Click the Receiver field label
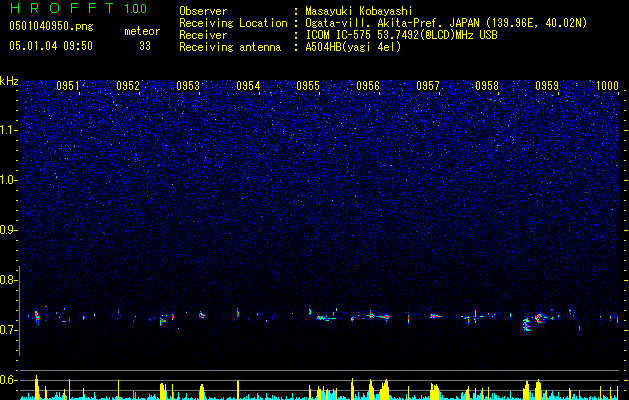 (203, 35)
